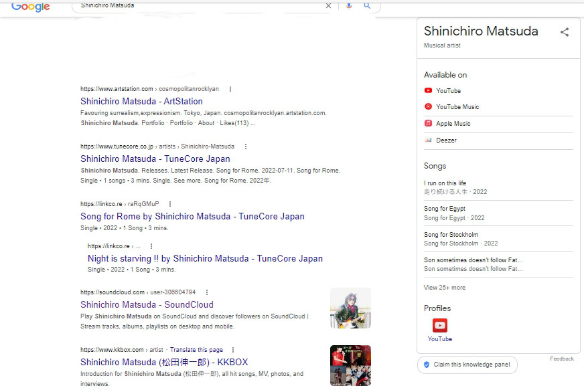Click Claim this knowledge panel button
The image size is (584, 392).
pos(467,365)
